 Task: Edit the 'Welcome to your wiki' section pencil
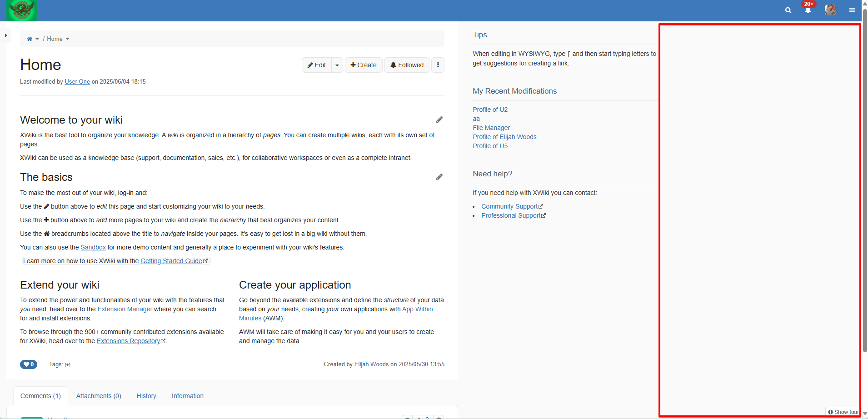point(439,120)
